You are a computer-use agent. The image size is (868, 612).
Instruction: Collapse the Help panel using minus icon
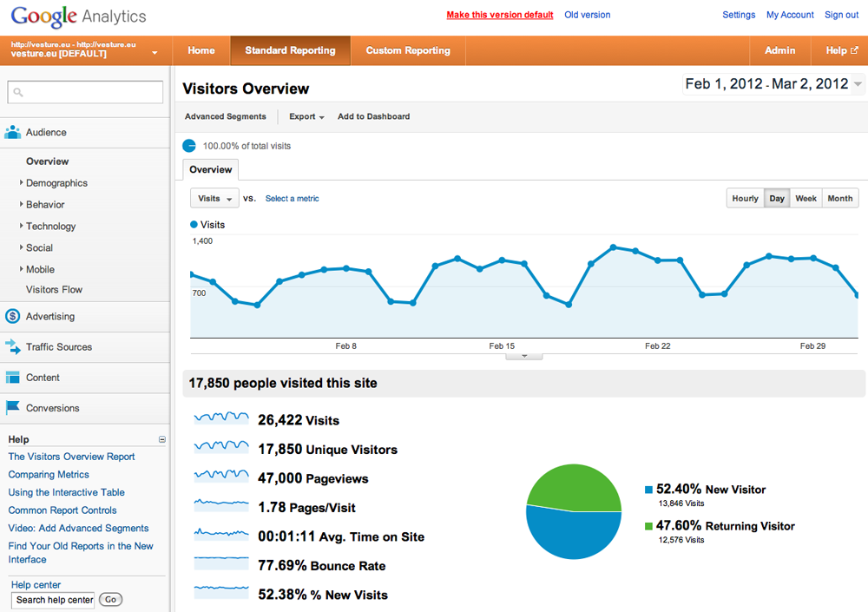162,440
